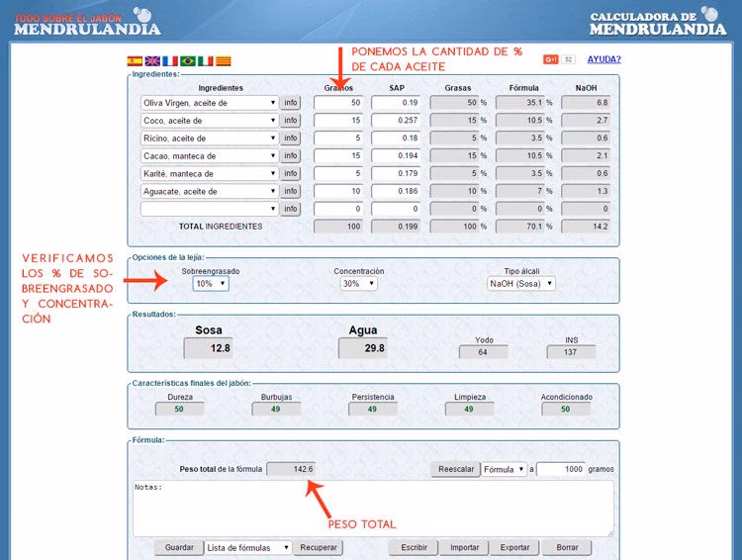The height and width of the screenshot is (560, 742).
Task: Expand the Tipo álcali NaOH dropdown
Action: coord(520,284)
